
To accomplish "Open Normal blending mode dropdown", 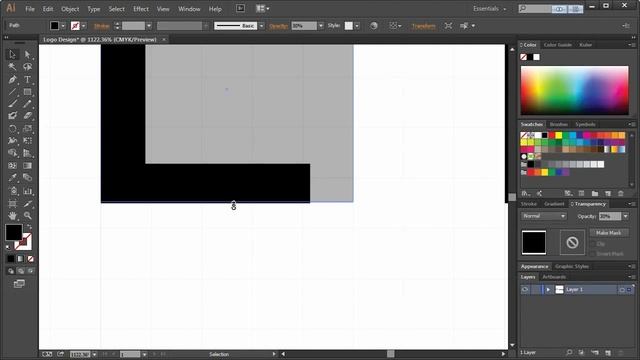I will (544, 216).
